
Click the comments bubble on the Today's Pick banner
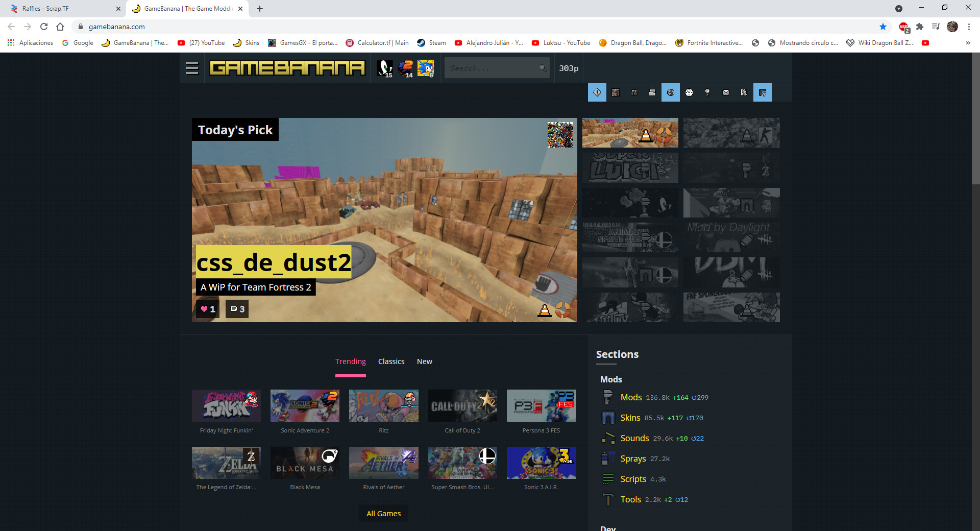pyautogui.click(x=236, y=308)
